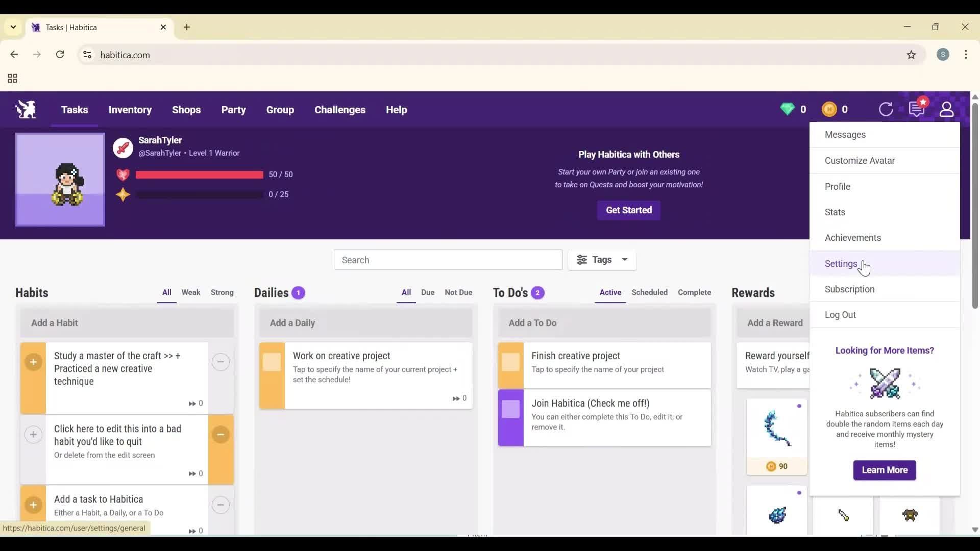Open the user avatar icon in header

[947, 109]
